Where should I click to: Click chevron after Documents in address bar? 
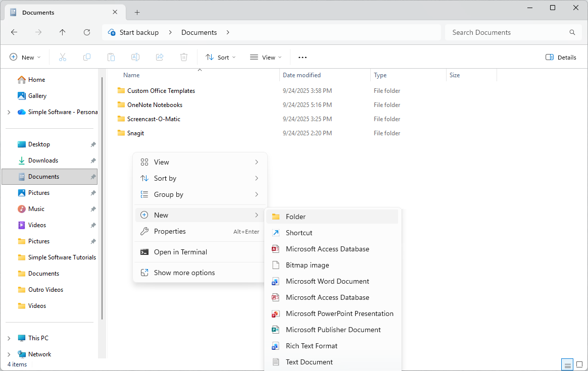(x=228, y=32)
